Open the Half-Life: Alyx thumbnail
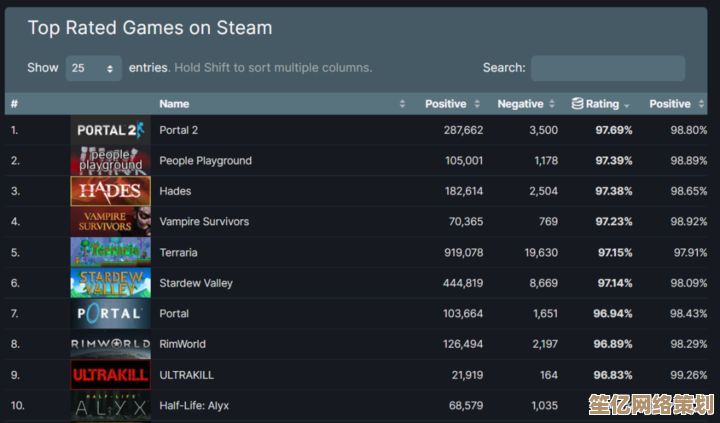Viewport: 720px width, 423px height. tap(111, 406)
